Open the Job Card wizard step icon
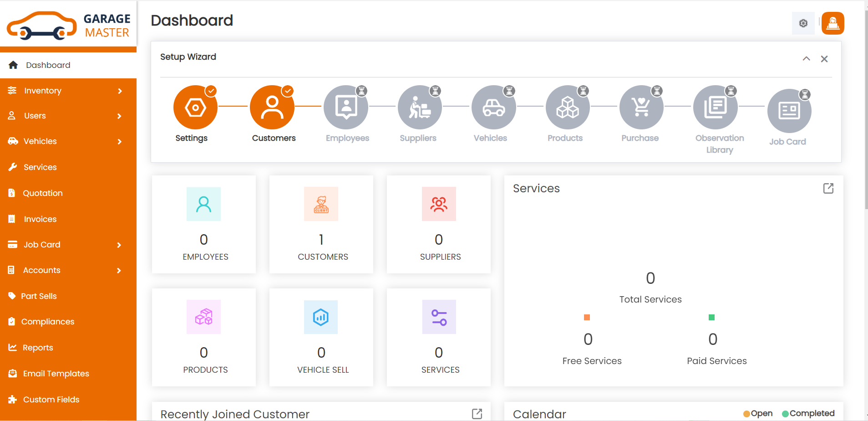The width and height of the screenshot is (868, 421). click(x=789, y=111)
